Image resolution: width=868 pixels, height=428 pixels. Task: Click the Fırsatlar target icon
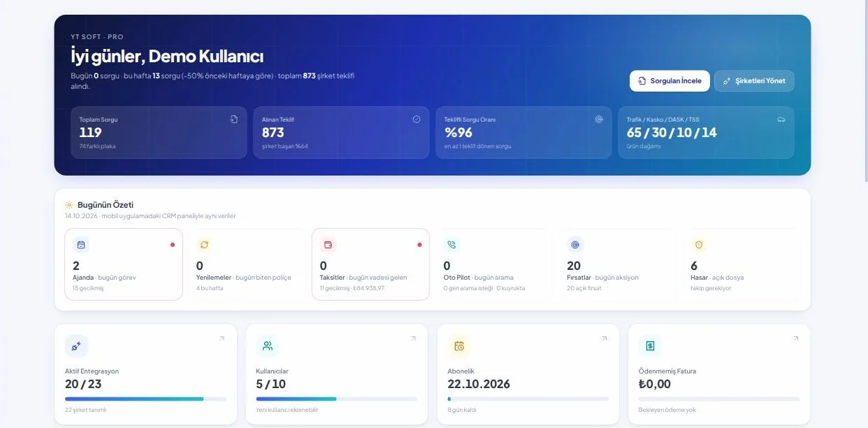575,245
